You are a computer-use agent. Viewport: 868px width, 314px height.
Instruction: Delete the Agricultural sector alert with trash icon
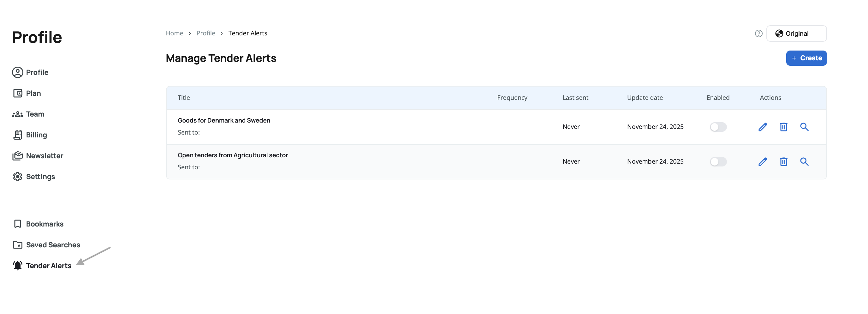(x=783, y=161)
